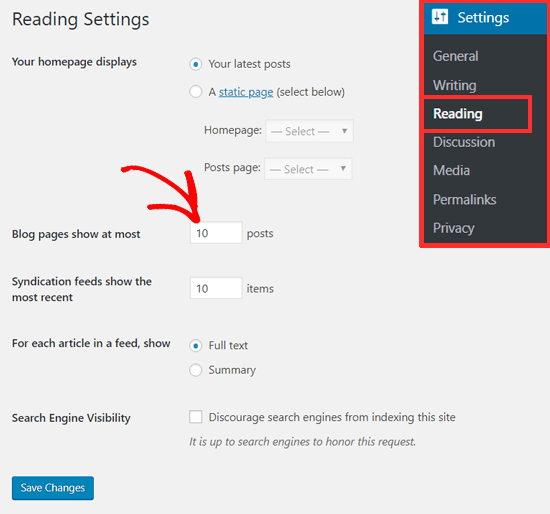550x514 pixels.
Task: Open the Posts page select dropdown
Action: 308,169
